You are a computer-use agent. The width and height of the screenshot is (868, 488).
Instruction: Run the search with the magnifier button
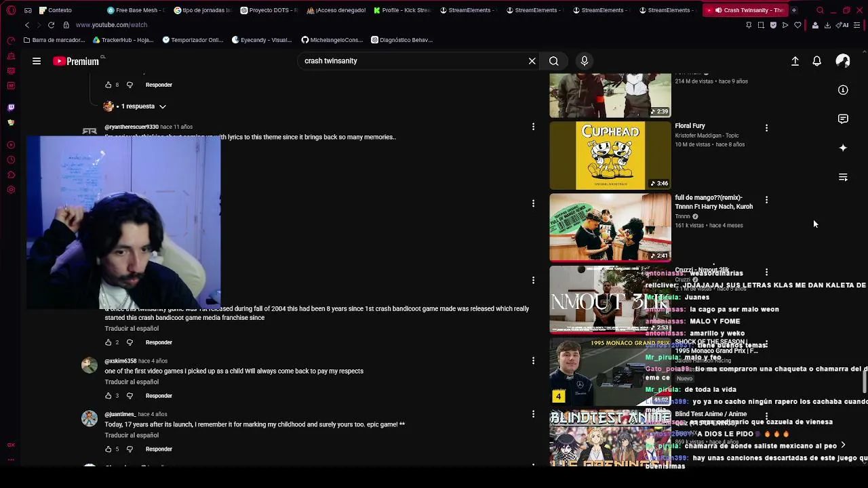[554, 61]
